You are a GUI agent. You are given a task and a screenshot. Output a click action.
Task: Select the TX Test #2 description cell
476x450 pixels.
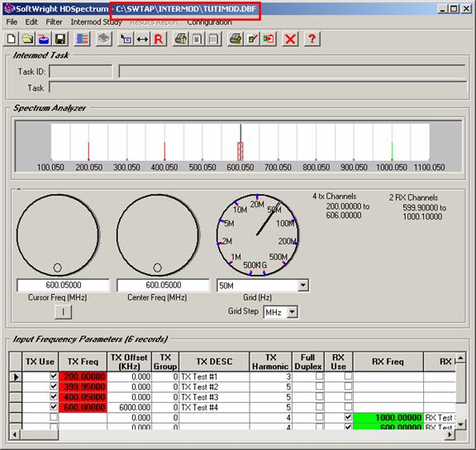[214, 387]
